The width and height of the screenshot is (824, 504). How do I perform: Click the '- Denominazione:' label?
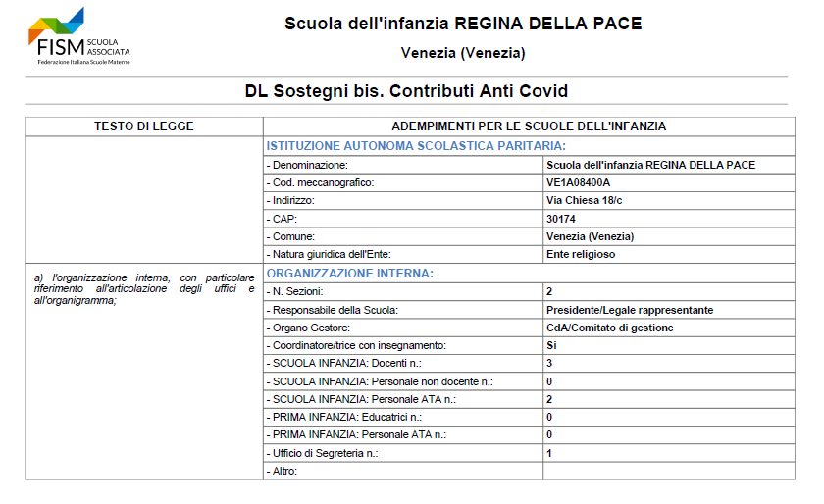307,165
